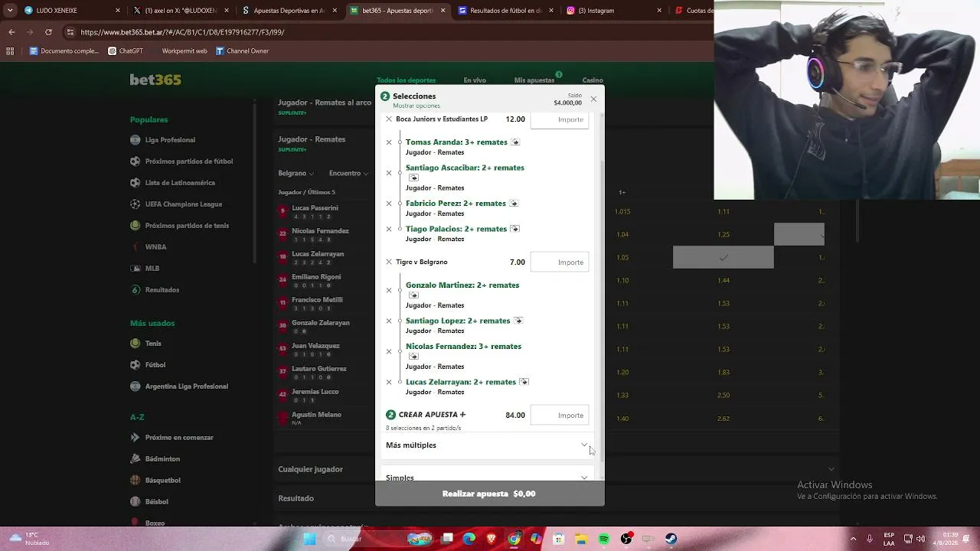Image resolution: width=980 pixels, height=551 pixels.
Task: Open the UEFA Champions League sidebar icon
Action: coord(136,204)
